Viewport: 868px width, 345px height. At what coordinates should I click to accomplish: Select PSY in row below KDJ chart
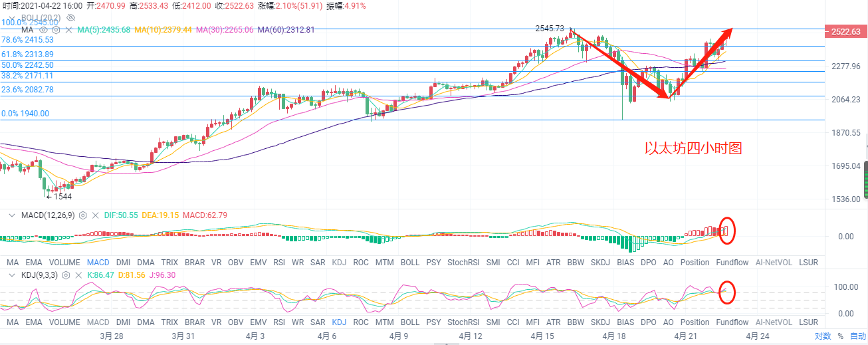[433, 322]
